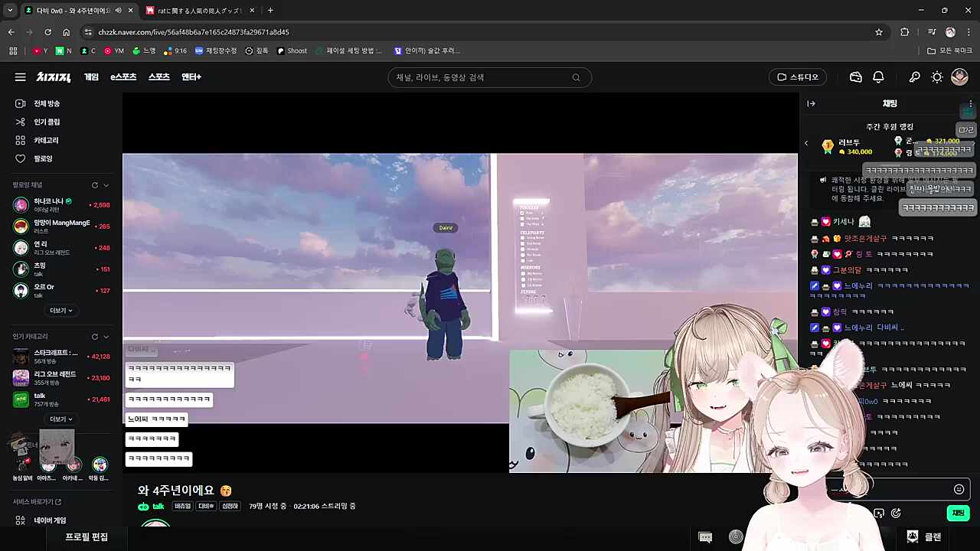
Task: Reload the browser page
Action: (47, 32)
